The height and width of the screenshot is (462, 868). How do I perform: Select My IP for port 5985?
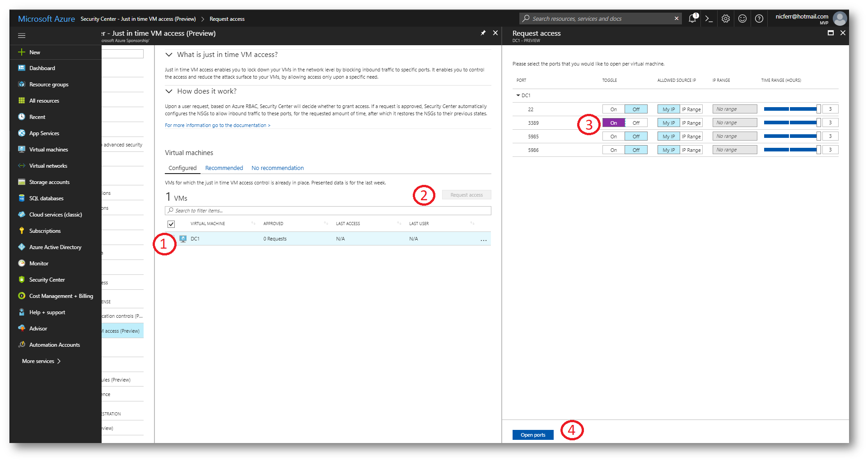click(668, 137)
